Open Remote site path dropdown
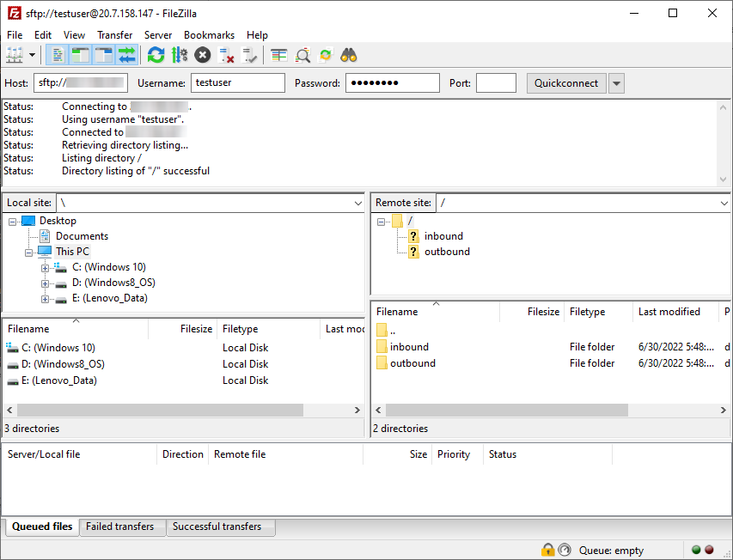This screenshot has height=560, width=733. (x=724, y=204)
